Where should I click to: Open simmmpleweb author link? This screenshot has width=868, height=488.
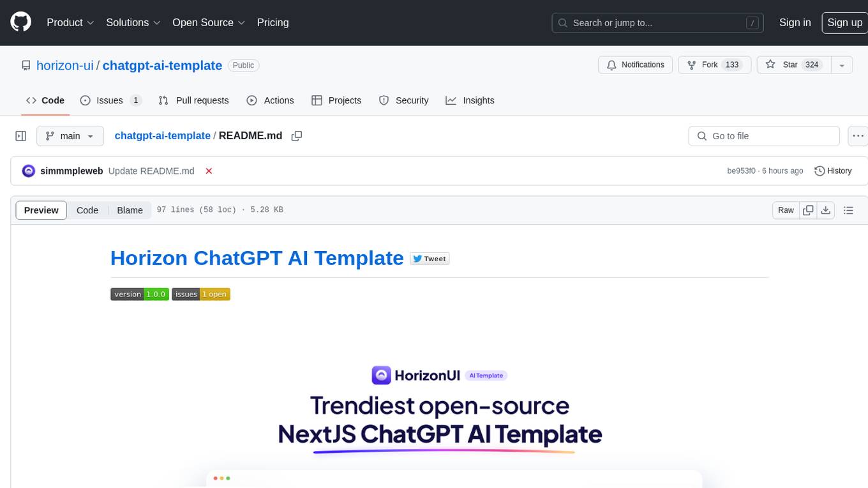click(71, 171)
